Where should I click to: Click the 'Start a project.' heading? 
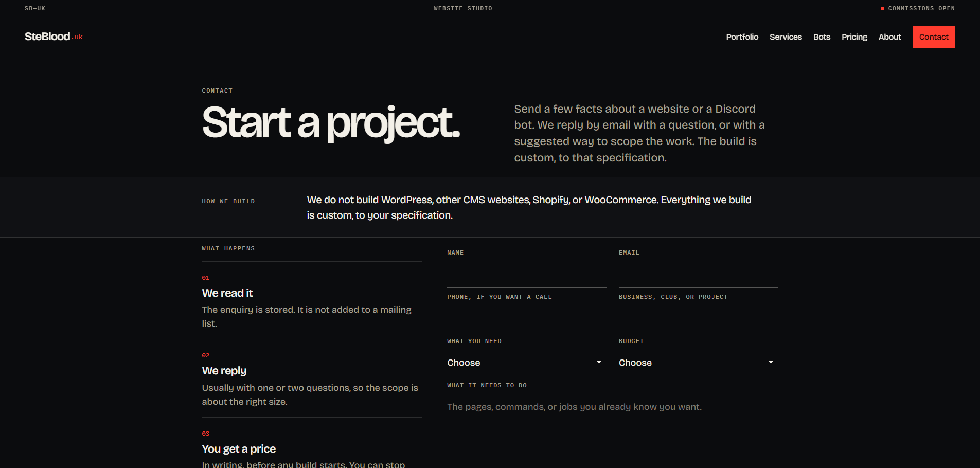tap(331, 123)
